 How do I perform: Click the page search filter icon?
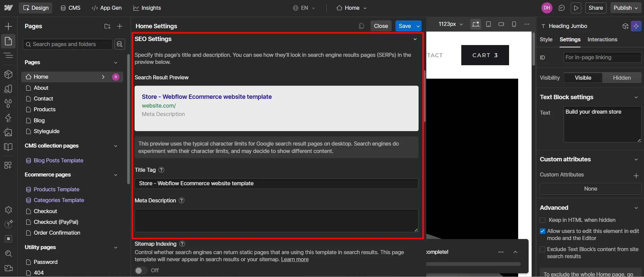[x=120, y=44]
